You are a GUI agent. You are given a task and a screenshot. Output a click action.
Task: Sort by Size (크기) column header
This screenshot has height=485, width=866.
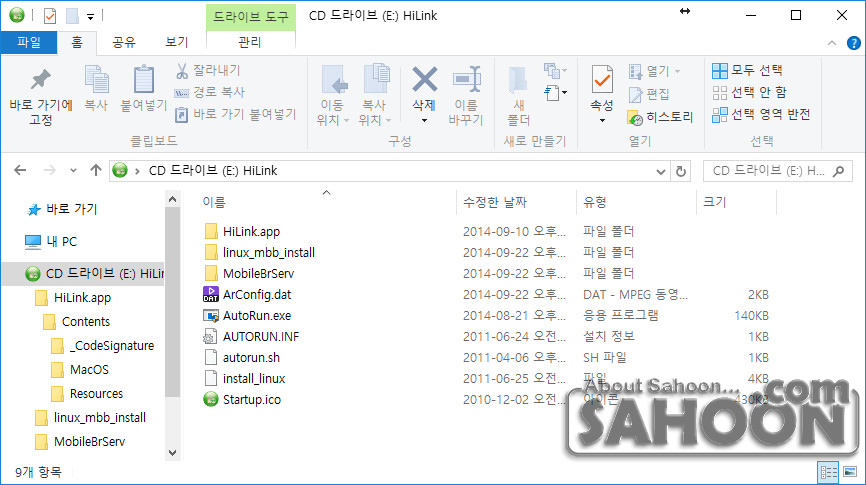tap(715, 202)
